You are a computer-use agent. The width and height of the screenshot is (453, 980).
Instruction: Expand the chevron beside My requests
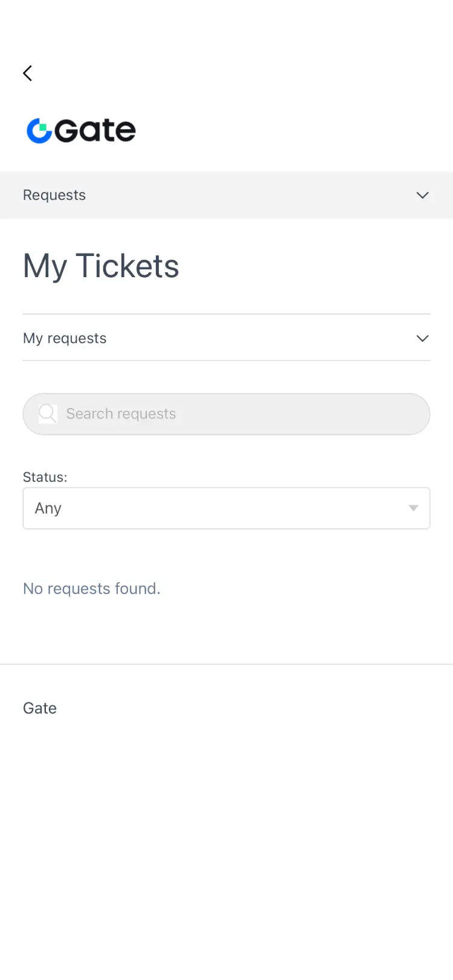(422, 338)
